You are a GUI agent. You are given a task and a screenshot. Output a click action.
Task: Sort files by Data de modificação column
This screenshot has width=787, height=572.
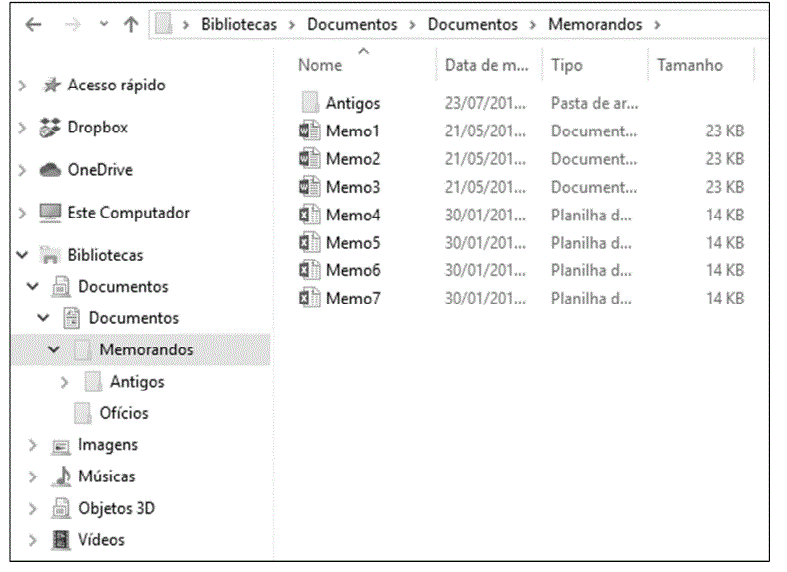(x=486, y=65)
